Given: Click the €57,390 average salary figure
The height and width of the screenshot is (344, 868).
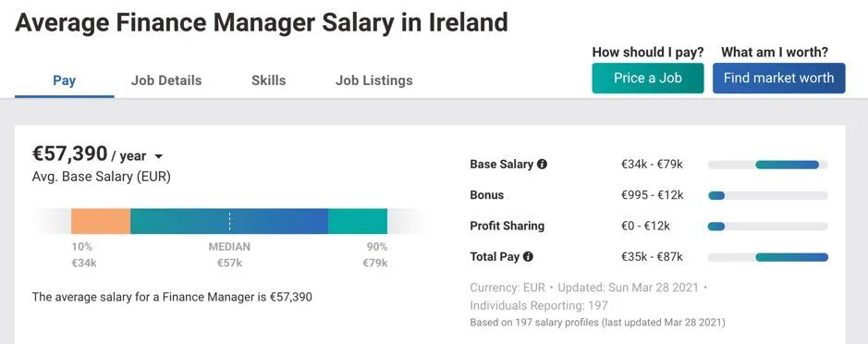Looking at the screenshot, I should (x=69, y=154).
